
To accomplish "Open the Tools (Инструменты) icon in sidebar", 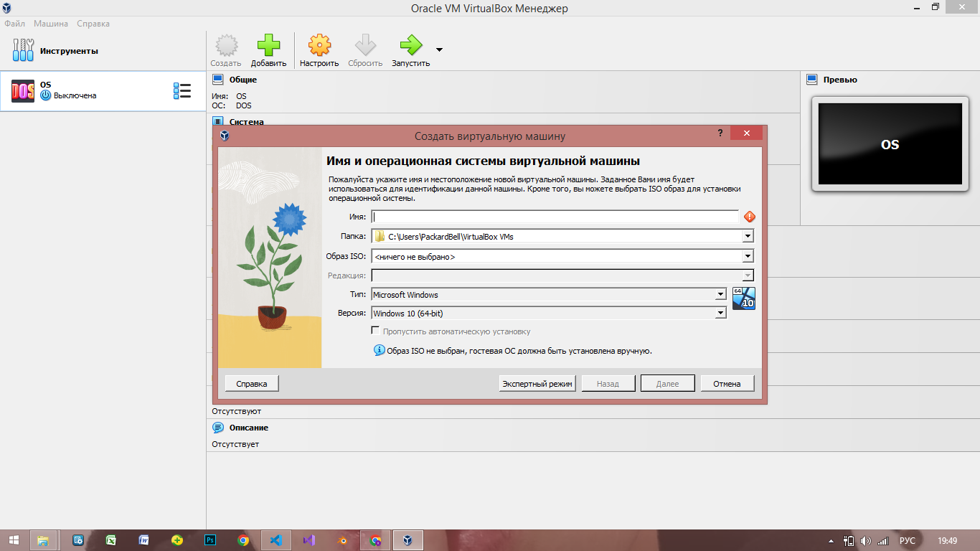I will tap(24, 51).
